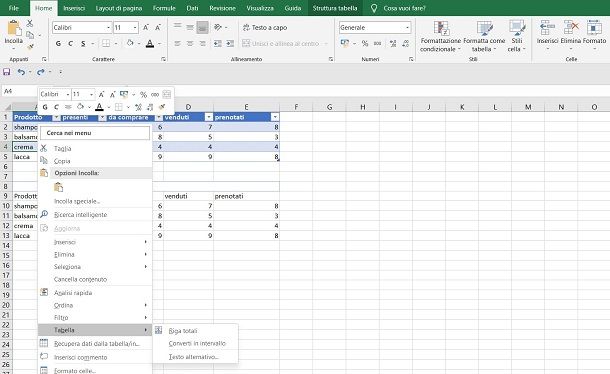Open Allineamento dialog launcher arrow

click(331, 59)
